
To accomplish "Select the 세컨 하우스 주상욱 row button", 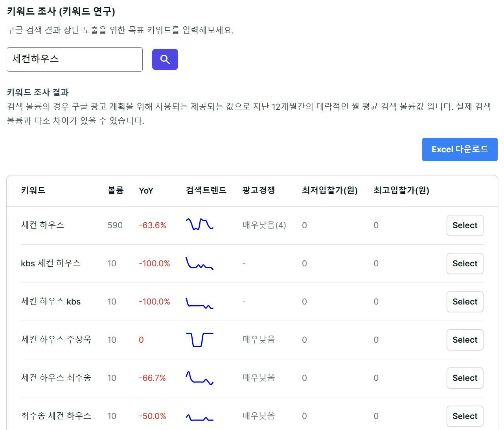I will pyautogui.click(x=465, y=340).
